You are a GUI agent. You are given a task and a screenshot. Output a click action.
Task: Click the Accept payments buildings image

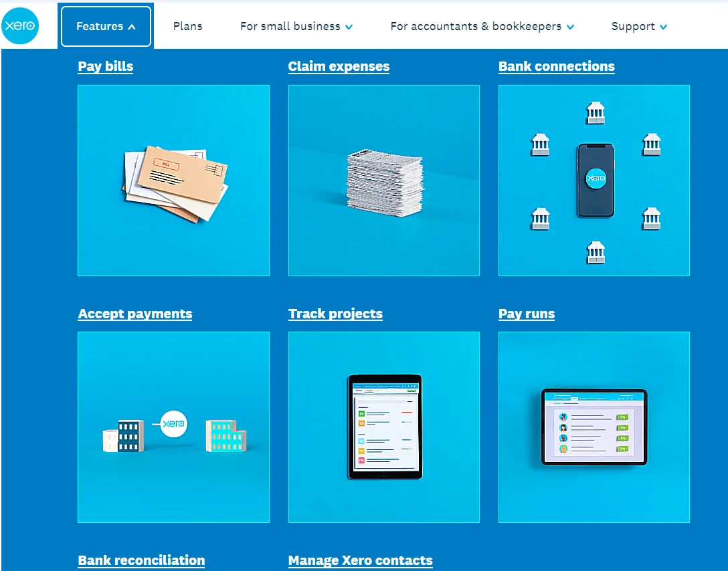pos(174,427)
